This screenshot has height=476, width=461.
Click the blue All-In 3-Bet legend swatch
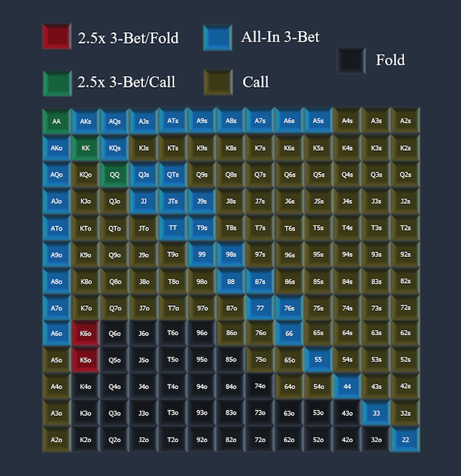coord(217,38)
